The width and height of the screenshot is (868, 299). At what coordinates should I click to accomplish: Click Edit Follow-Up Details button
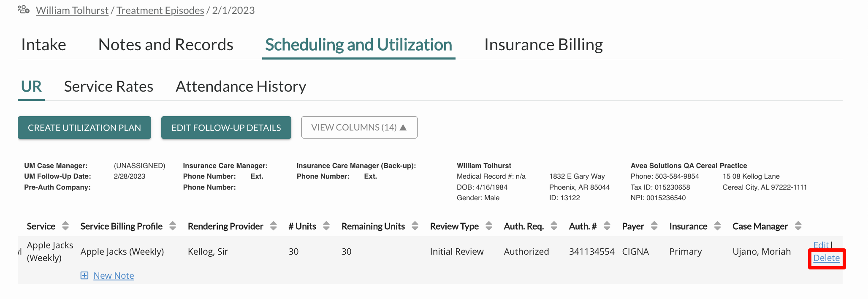pyautogui.click(x=226, y=128)
